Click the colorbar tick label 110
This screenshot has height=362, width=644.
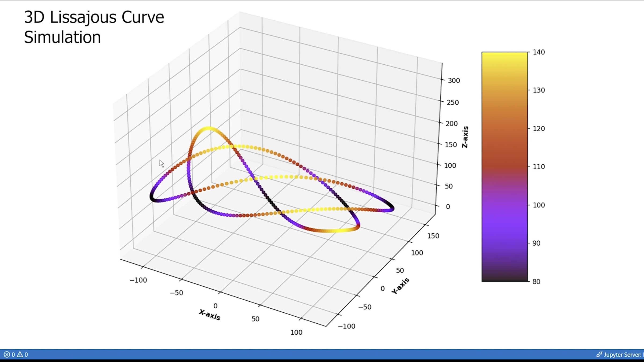click(x=539, y=167)
